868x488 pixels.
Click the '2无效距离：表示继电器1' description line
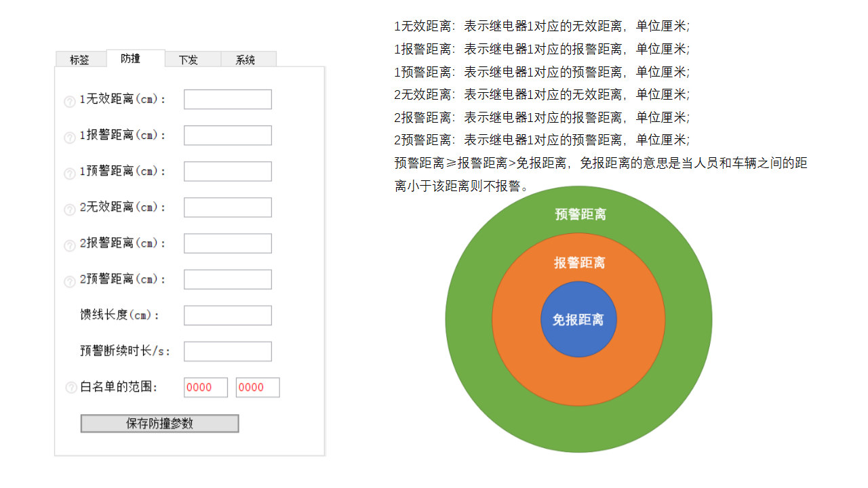point(542,94)
